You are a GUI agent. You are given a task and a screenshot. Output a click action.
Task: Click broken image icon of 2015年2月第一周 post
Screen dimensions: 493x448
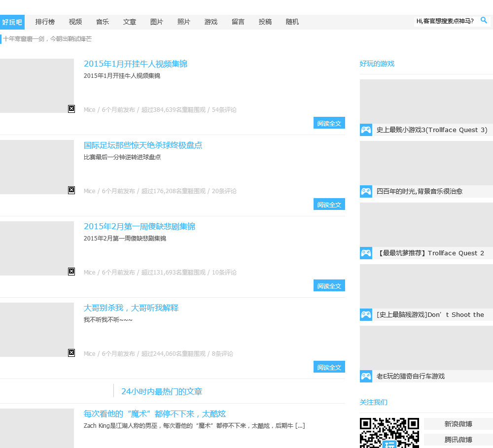pos(71,272)
